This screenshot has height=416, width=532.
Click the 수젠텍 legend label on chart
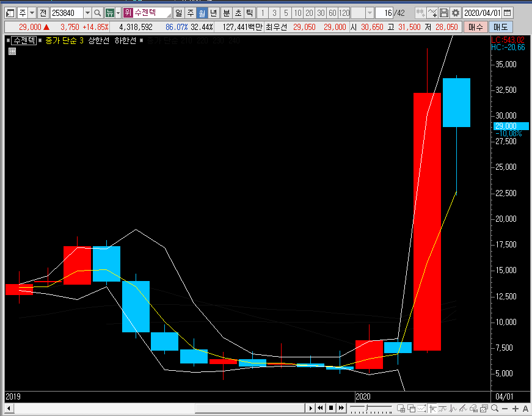pos(24,41)
